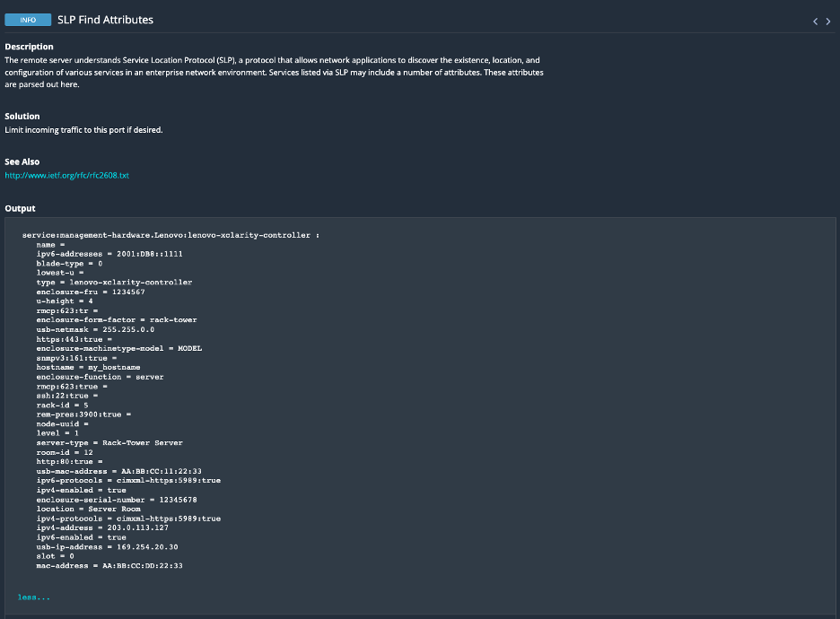Follow the http://www.ietf.org/rfc/rfc2608.txt hyperlink

pos(66,175)
